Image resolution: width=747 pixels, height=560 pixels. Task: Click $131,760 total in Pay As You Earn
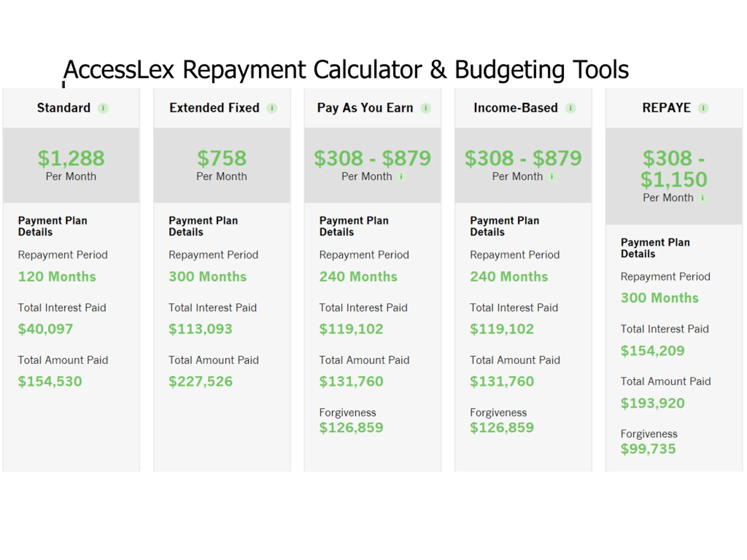pos(351,382)
